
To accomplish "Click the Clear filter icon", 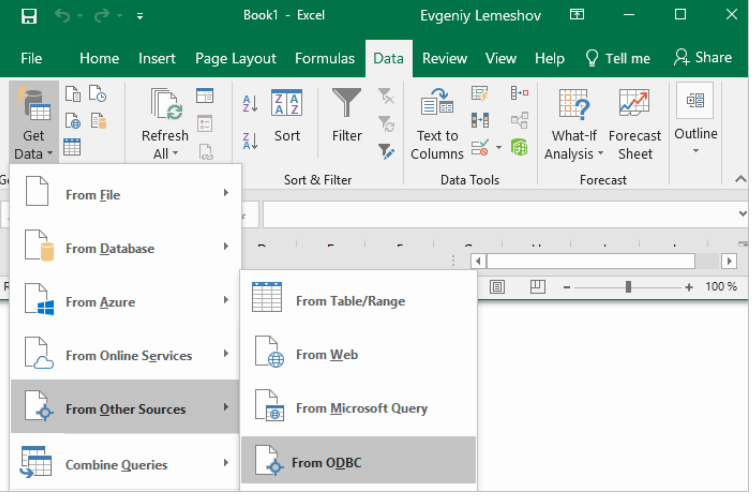I will pyautogui.click(x=386, y=95).
